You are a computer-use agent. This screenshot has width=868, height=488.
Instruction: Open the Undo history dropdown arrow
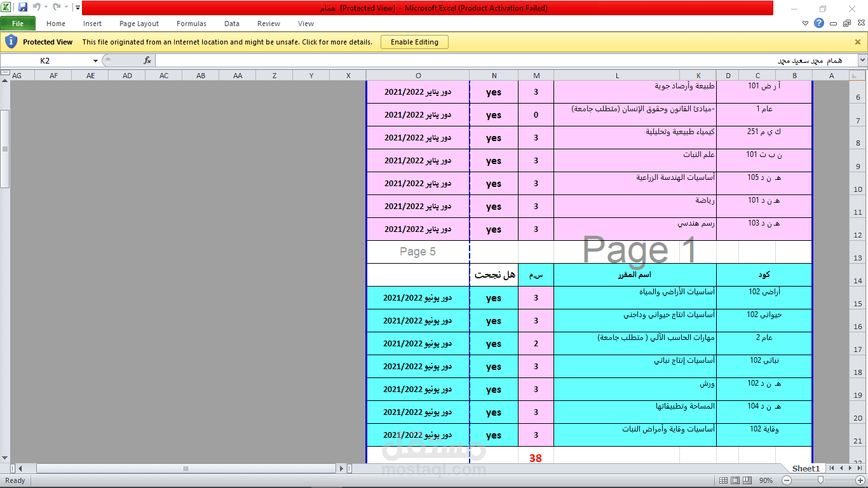(x=45, y=8)
